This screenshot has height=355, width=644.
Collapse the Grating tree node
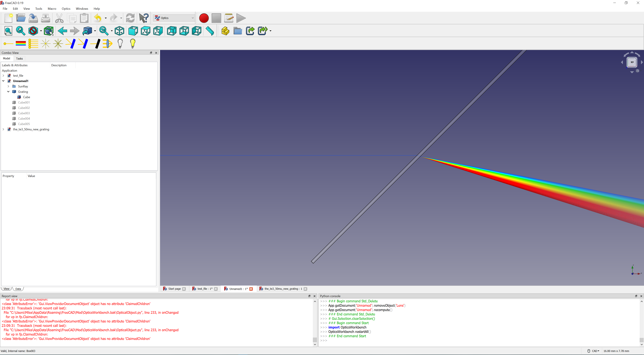(8, 91)
